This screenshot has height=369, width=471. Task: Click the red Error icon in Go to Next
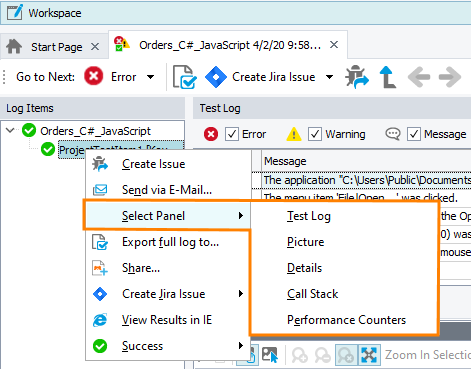coord(94,76)
